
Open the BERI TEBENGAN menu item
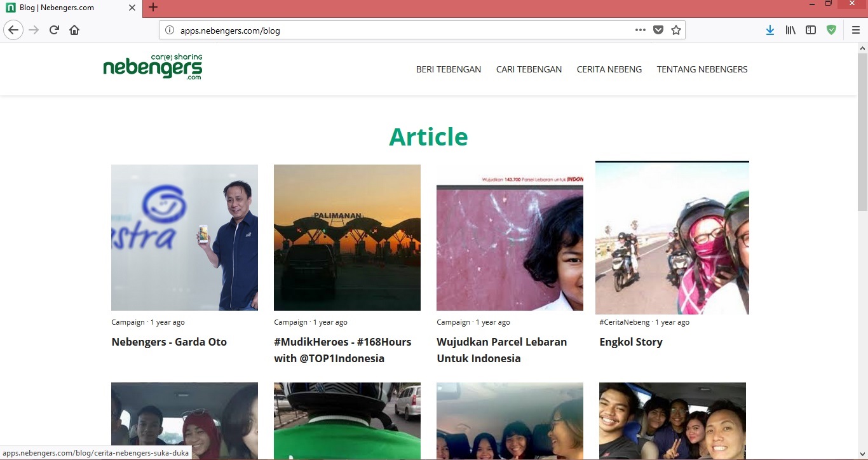[448, 69]
